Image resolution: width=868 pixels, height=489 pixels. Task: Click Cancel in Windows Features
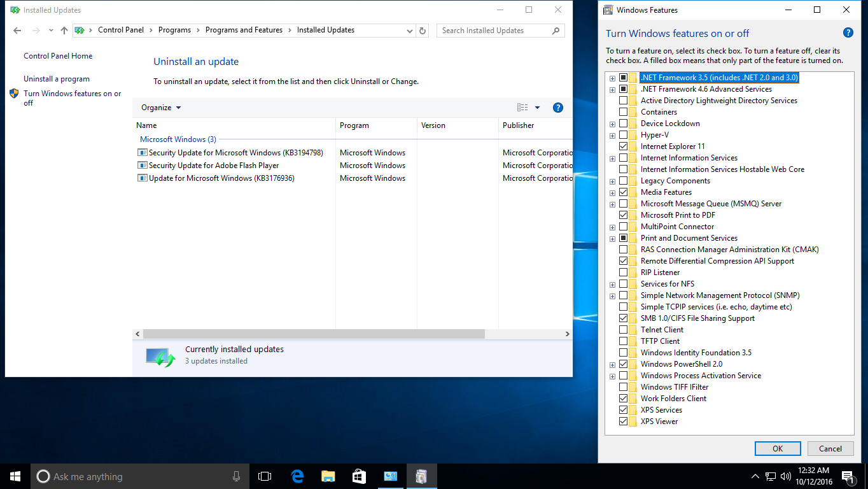click(x=830, y=448)
